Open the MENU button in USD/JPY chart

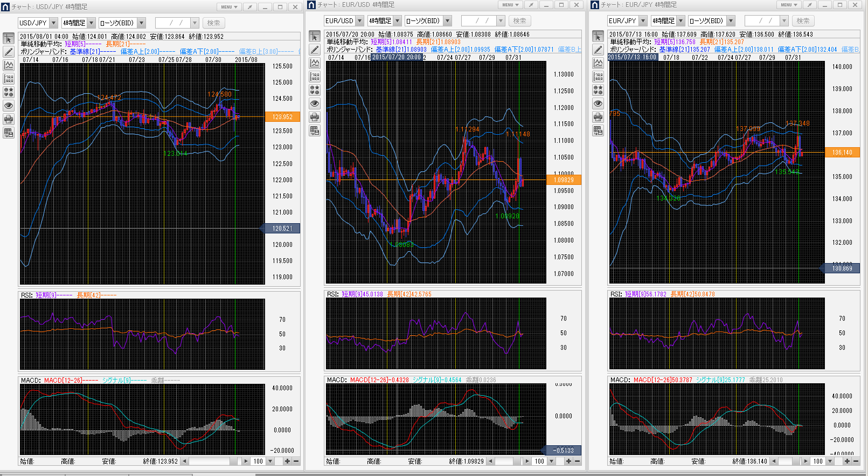coord(229,7)
